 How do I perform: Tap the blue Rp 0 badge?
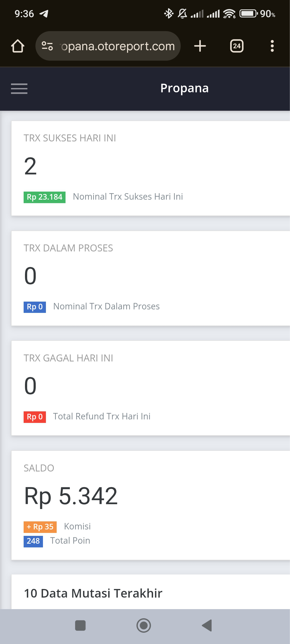coord(35,307)
